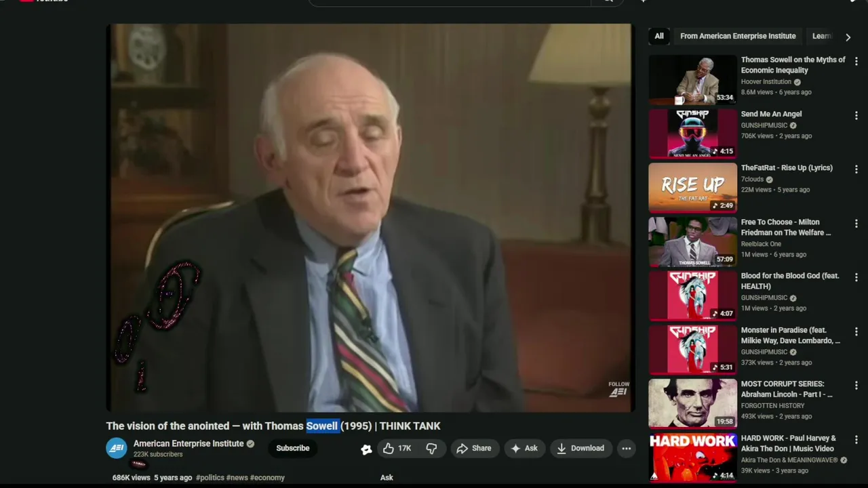Click Blood for the Blood God title
Image resolution: width=868 pixels, height=488 pixels.
[790, 281]
